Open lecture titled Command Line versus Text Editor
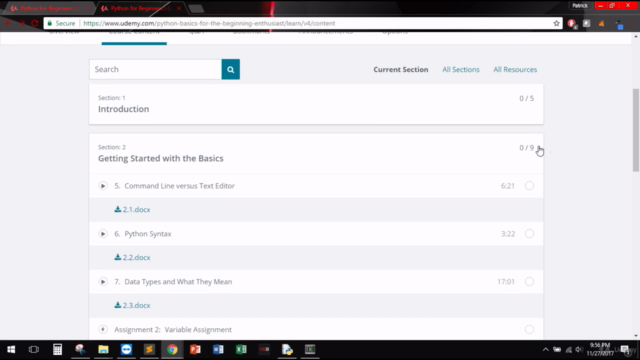 [180, 186]
